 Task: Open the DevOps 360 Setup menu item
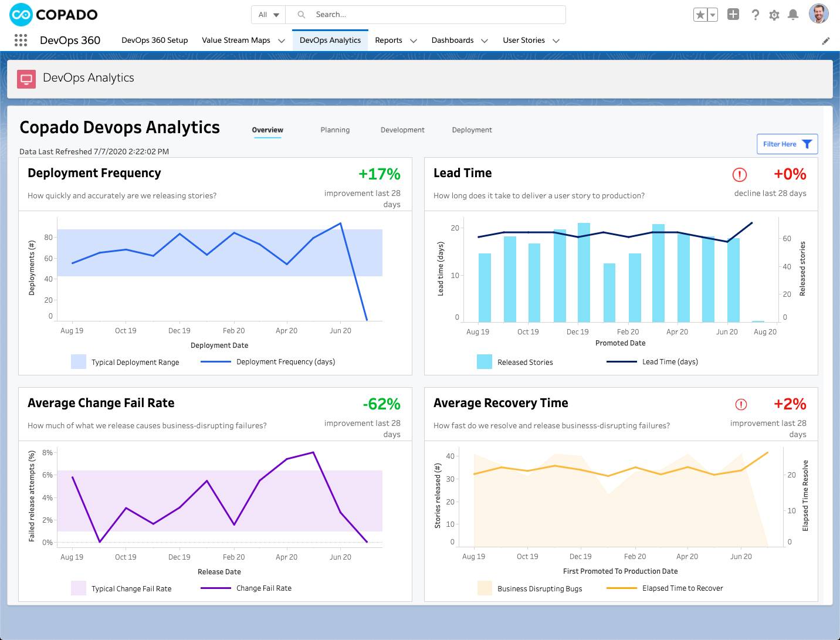(154, 40)
